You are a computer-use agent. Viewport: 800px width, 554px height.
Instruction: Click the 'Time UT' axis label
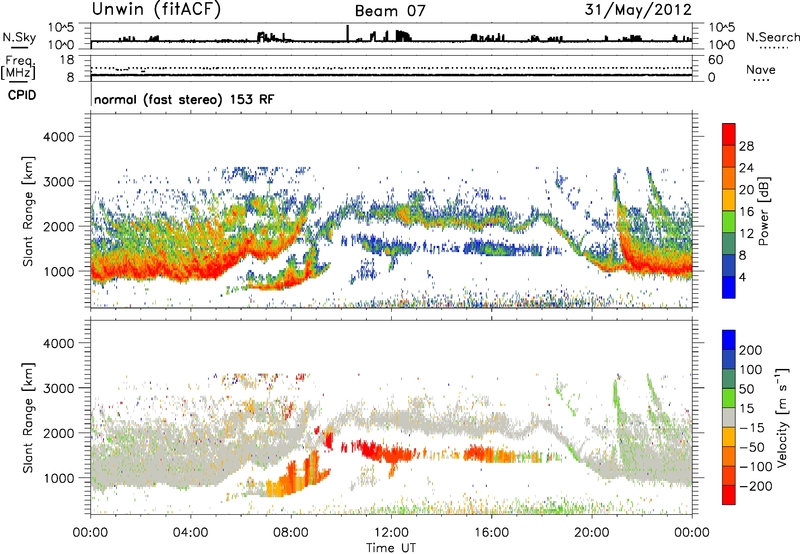tap(391, 547)
